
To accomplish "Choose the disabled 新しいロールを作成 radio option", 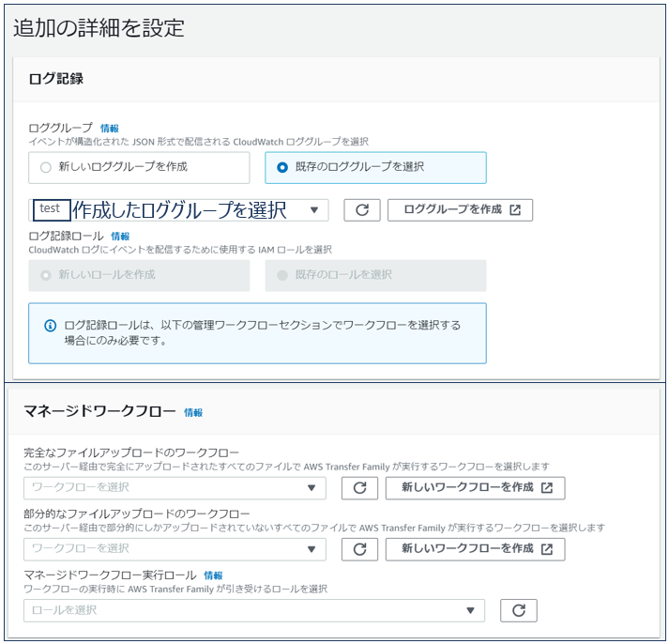I will tap(139, 275).
